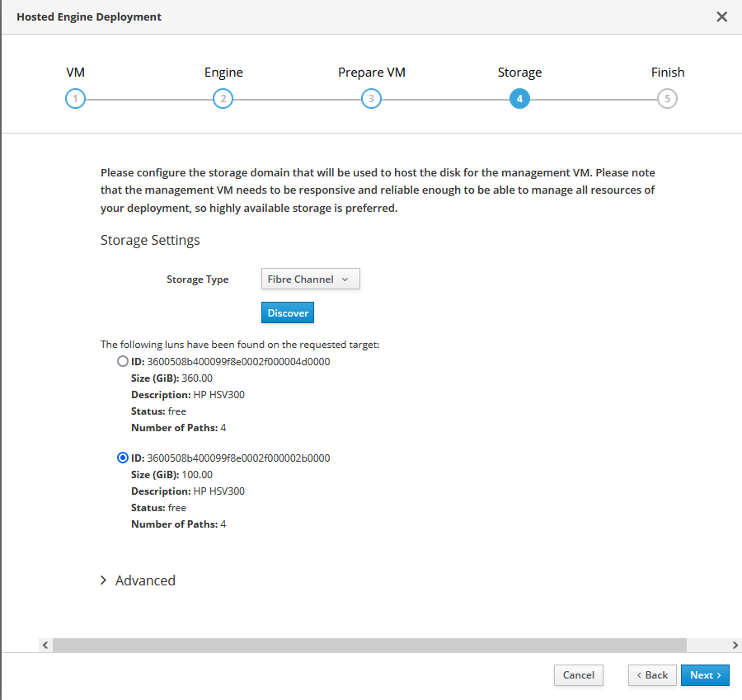Click the Advanced section label
742x700 pixels.
[145, 580]
